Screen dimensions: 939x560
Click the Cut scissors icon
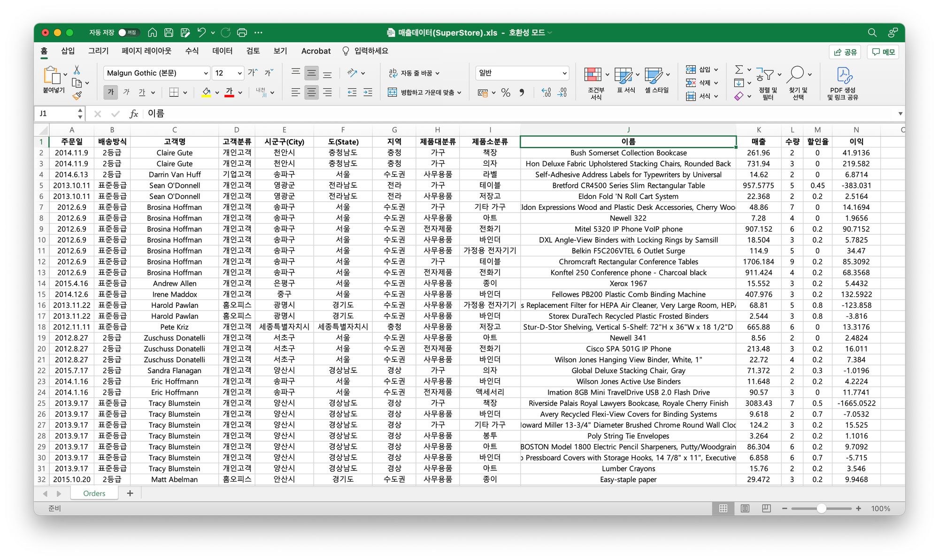pyautogui.click(x=77, y=70)
